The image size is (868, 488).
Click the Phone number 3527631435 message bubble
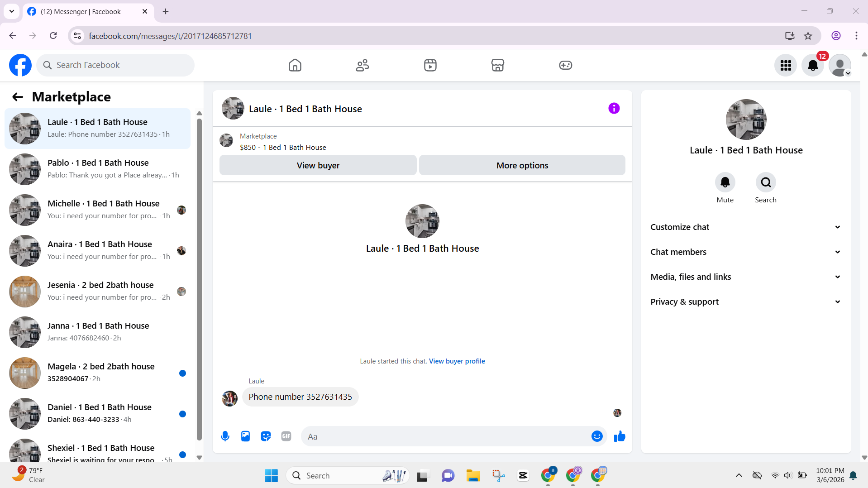[x=300, y=397]
